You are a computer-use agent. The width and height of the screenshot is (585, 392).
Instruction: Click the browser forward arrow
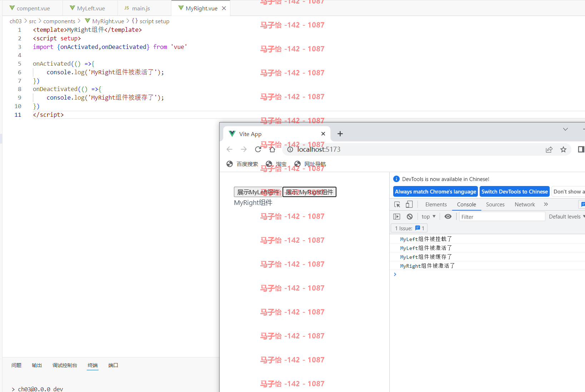click(244, 149)
